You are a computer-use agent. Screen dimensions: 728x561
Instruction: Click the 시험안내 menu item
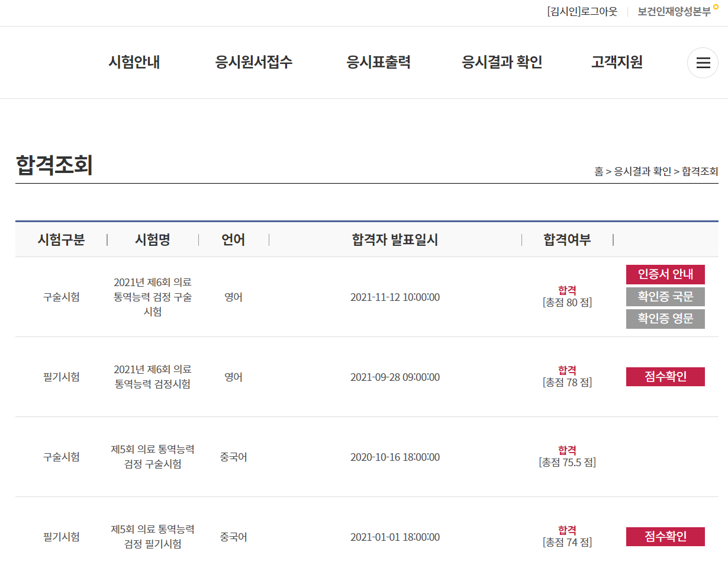134,62
